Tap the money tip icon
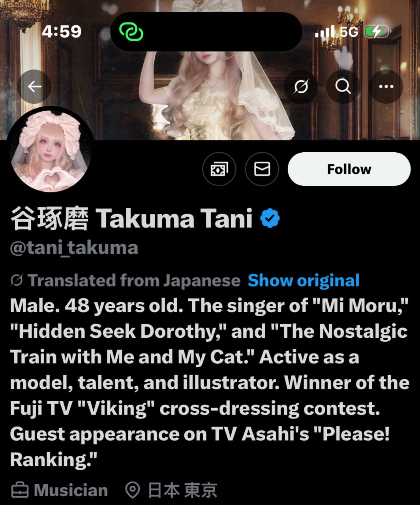 [x=219, y=169]
